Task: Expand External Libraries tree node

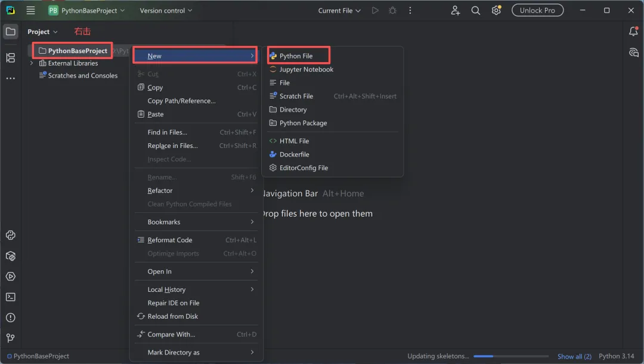Action: [31, 63]
